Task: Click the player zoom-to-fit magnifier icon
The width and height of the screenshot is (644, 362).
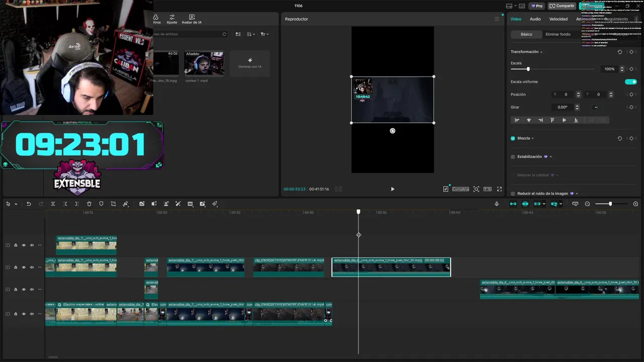Action: 476,189
